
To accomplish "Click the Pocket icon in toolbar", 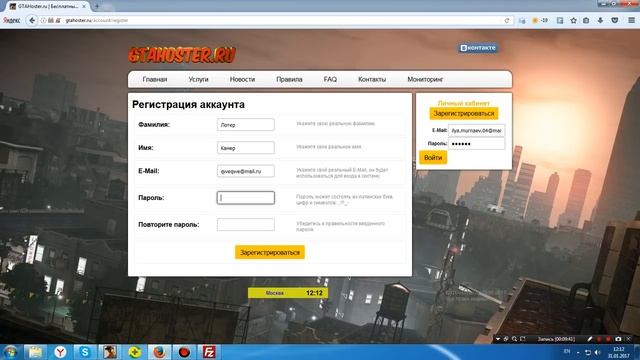I will (614, 20).
